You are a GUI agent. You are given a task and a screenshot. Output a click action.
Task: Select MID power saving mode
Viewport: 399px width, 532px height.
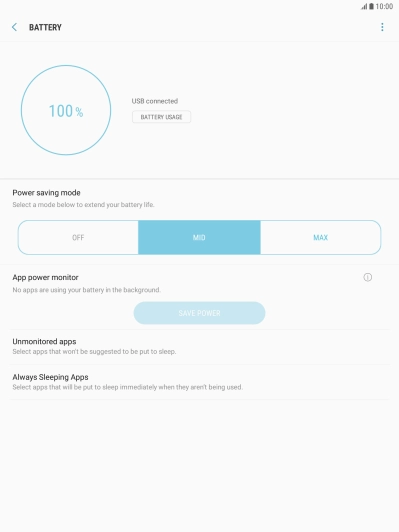[199, 238]
